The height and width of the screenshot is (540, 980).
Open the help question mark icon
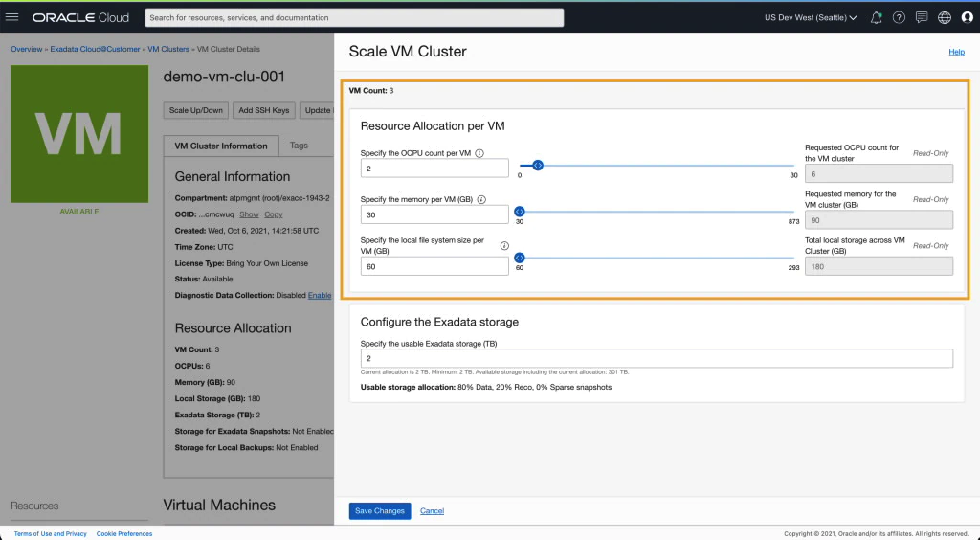tap(899, 17)
